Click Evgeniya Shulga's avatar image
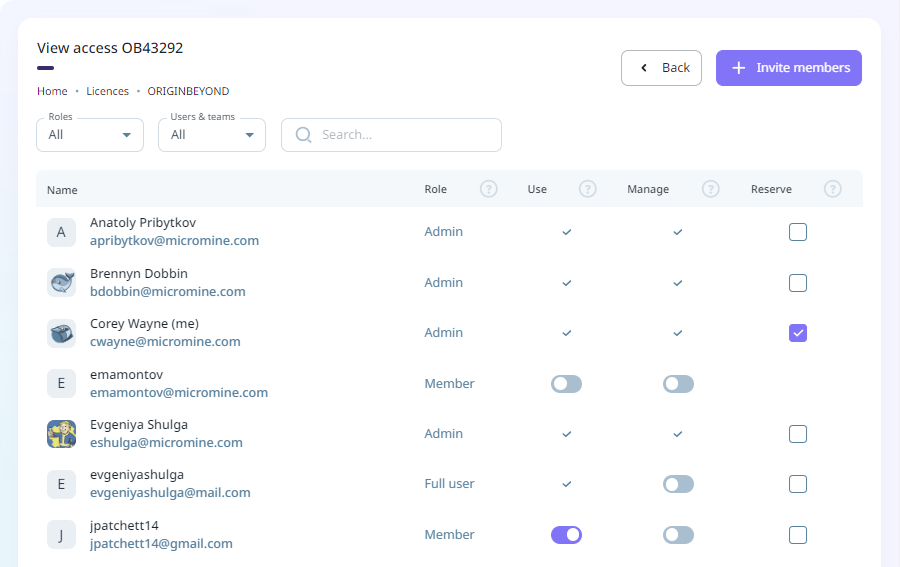The height and width of the screenshot is (567, 900). 61,434
